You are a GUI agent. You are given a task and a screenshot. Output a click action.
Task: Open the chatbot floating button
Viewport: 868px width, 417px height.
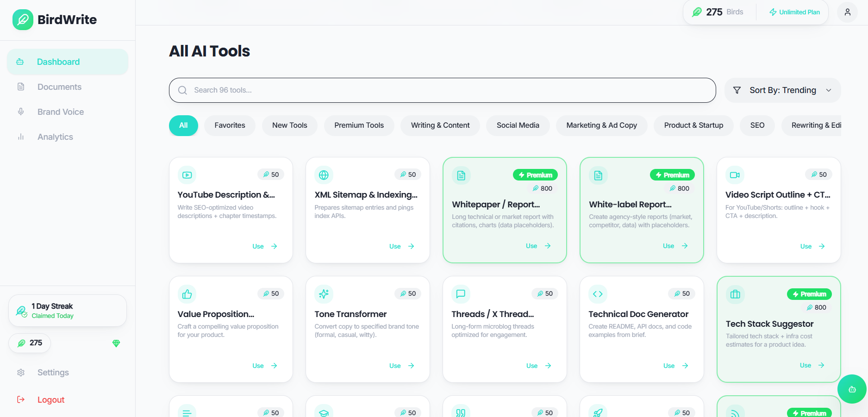pos(852,389)
